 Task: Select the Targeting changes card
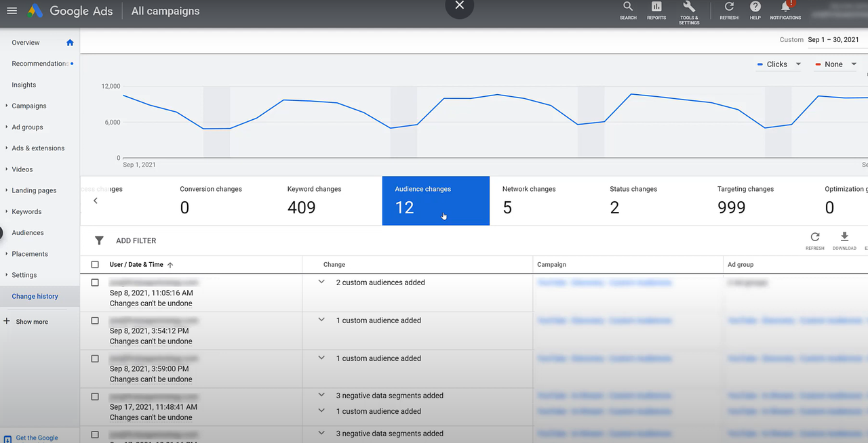point(759,201)
